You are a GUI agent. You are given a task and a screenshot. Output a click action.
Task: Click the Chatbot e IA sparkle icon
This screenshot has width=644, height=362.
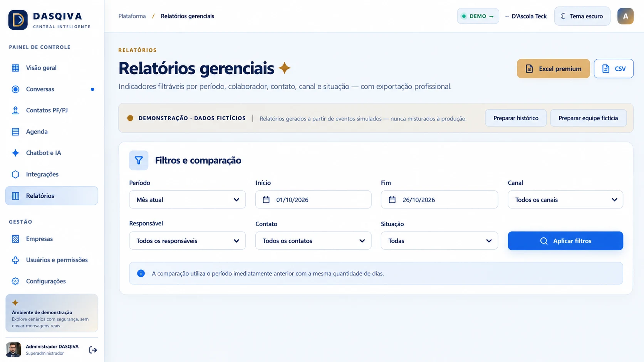[x=15, y=153]
